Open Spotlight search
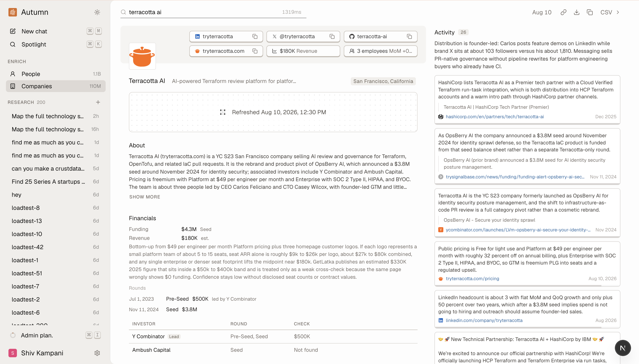 click(x=56, y=44)
